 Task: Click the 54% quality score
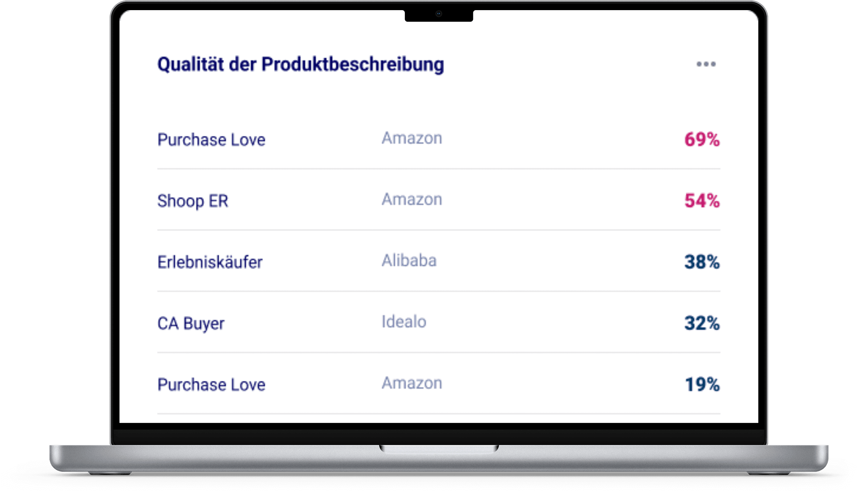(702, 201)
